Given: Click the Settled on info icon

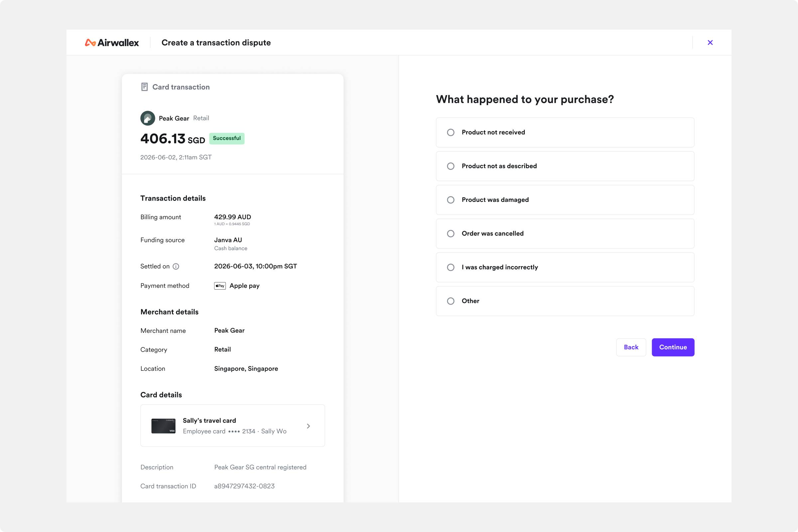Looking at the screenshot, I should coord(176,266).
